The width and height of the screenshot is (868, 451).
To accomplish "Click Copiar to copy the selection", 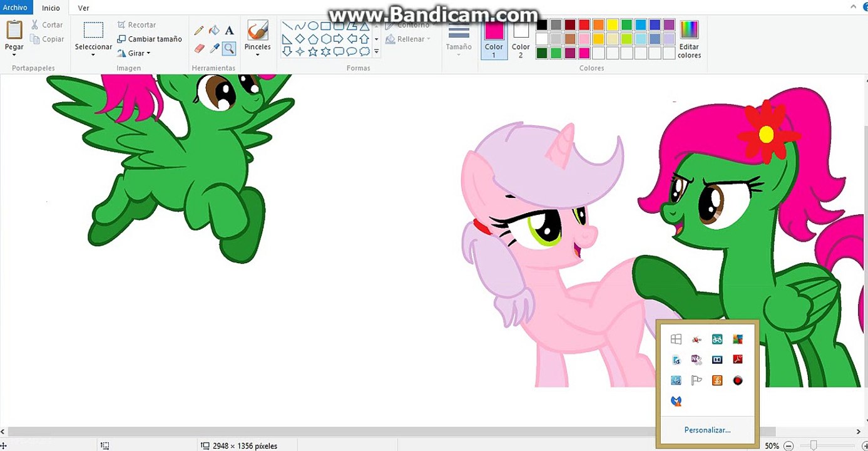I will [x=47, y=39].
